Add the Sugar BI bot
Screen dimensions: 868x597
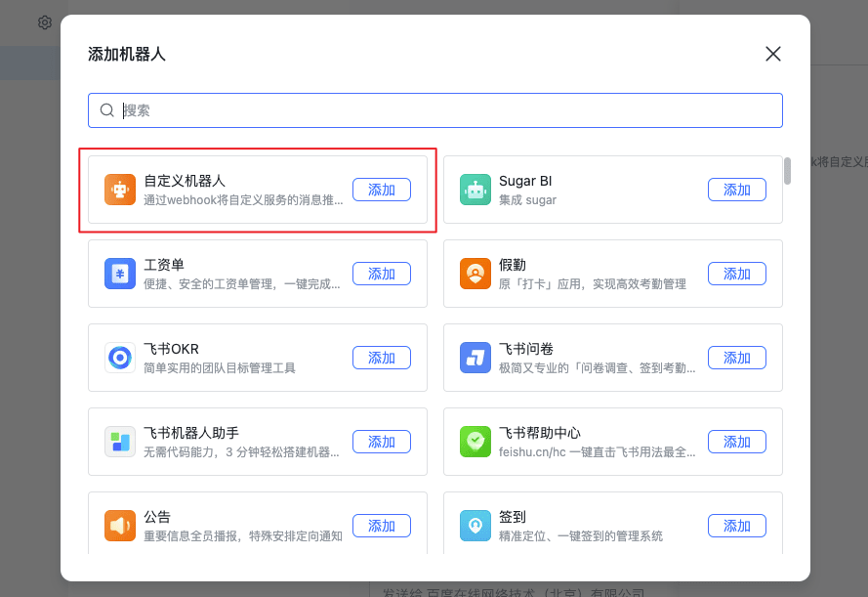pyautogui.click(x=737, y=190)
